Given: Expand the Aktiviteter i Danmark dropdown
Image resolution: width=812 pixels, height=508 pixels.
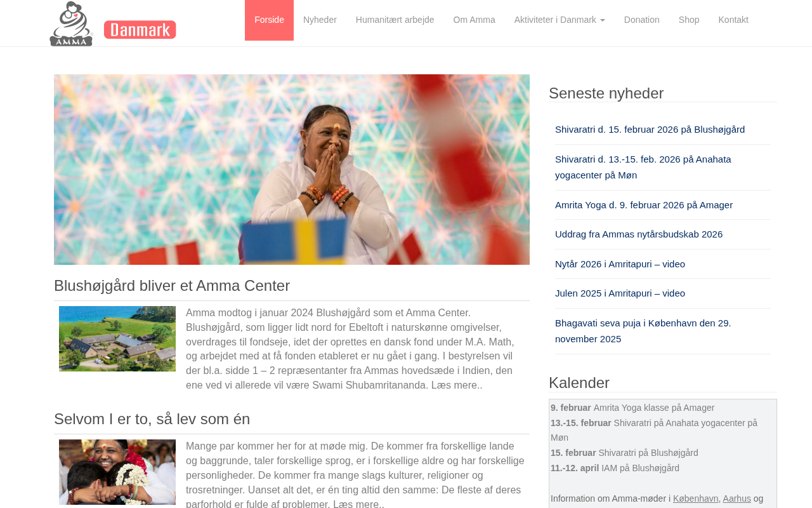Looking at the screenshot, I should [x=560, y=20].
